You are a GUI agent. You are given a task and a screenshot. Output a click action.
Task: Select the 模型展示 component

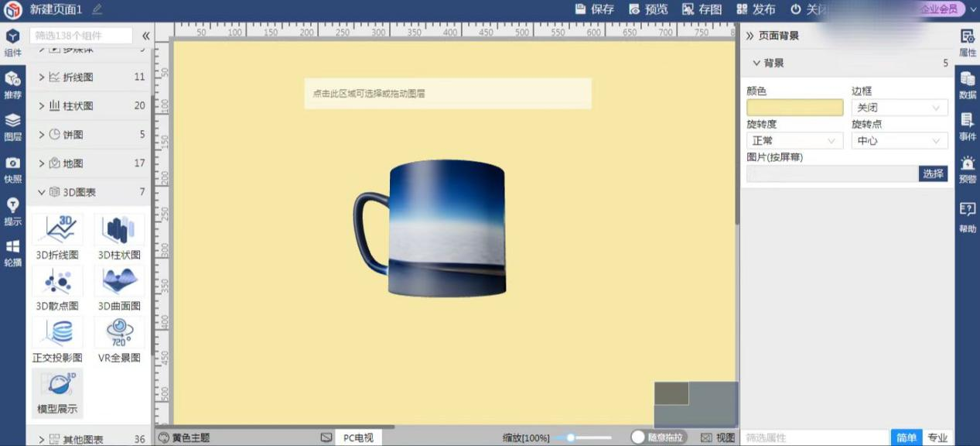point(57,393)
